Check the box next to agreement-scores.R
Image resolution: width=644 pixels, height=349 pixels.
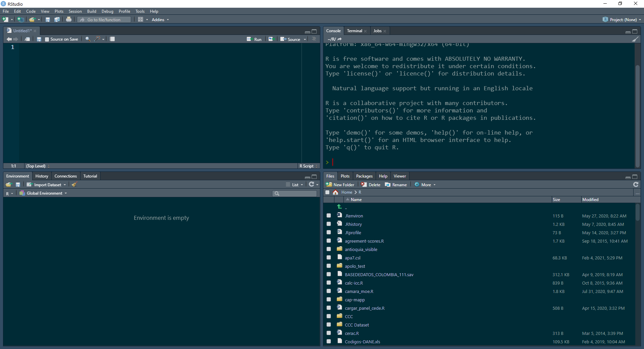click(329, 241)
